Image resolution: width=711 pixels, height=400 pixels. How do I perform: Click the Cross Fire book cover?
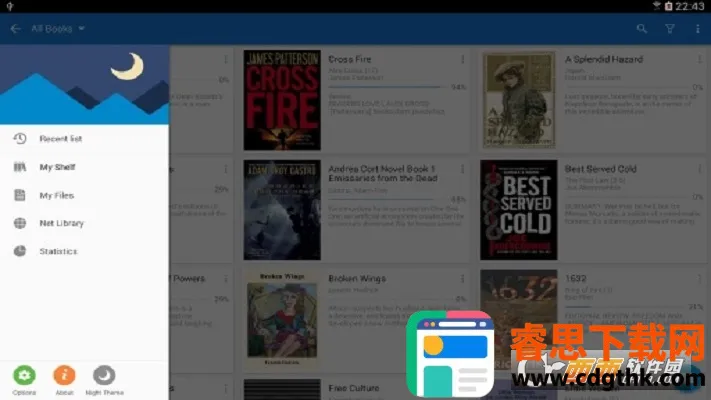[282, 101]
